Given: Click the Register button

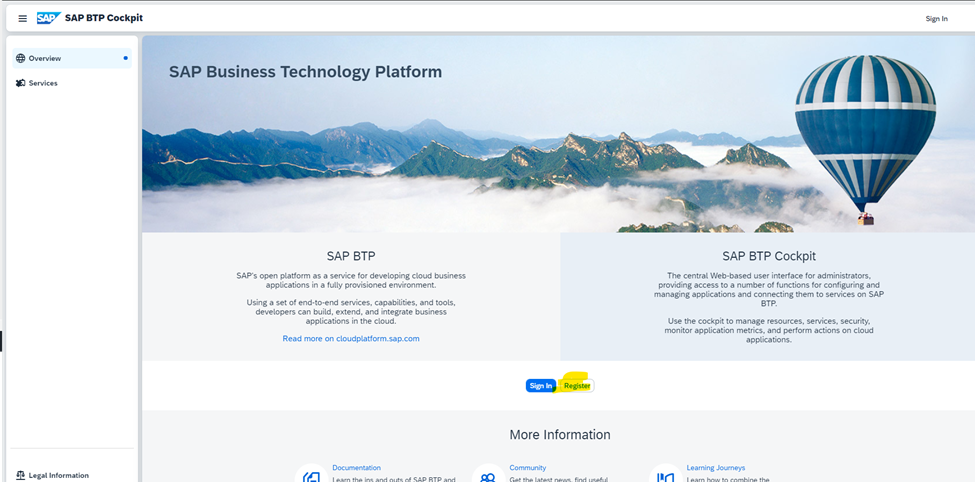Looking at the screenshot, I should [577, 386].
